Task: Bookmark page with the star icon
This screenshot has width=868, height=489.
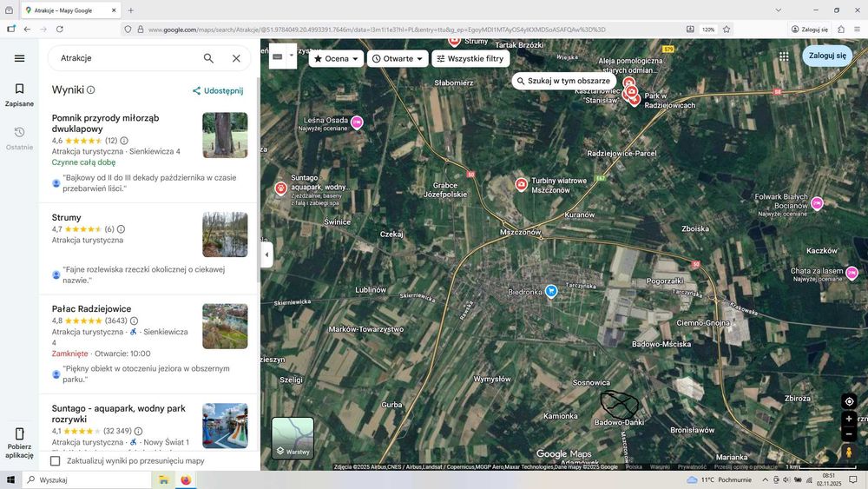Action: 727,30
